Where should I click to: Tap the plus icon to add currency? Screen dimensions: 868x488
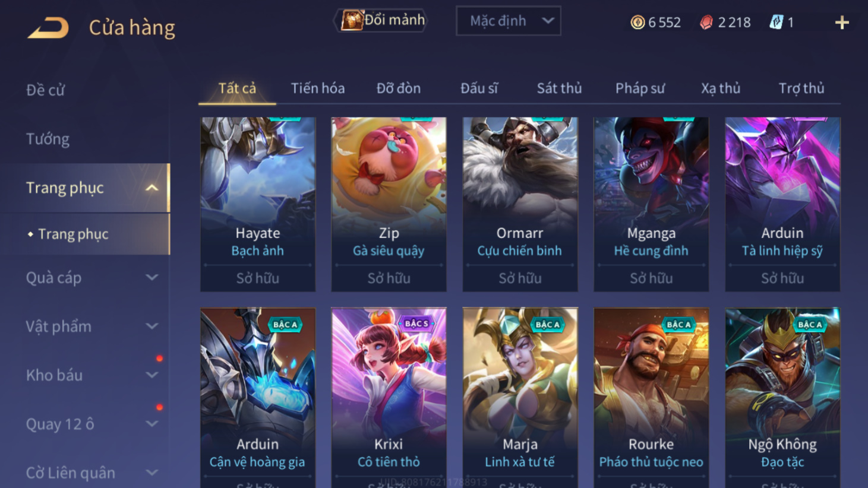(x=841, y=23)
